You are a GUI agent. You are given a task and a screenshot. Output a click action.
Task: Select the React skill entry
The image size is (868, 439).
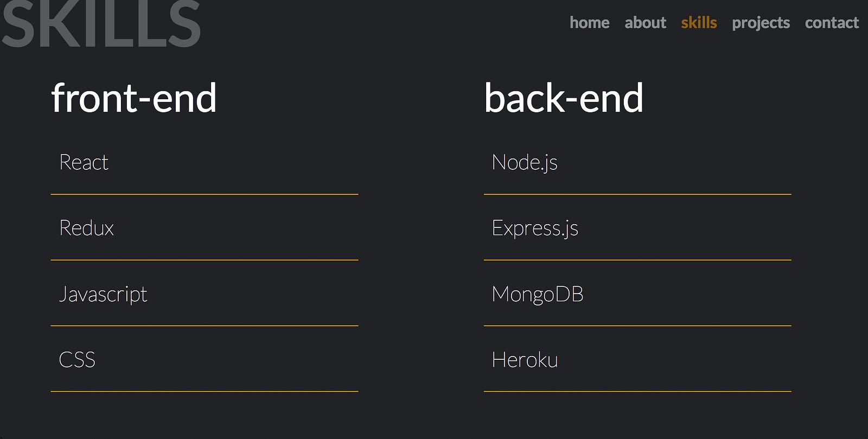click(84, 162)
